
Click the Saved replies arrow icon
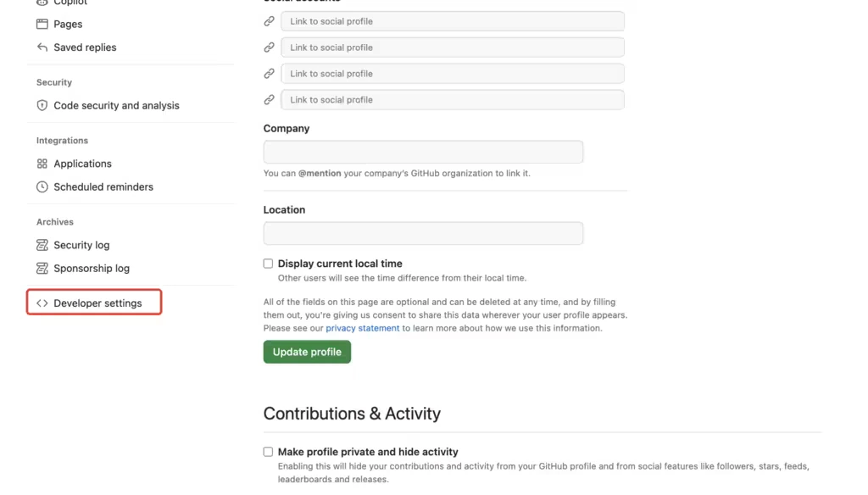(x=42, y=47)
